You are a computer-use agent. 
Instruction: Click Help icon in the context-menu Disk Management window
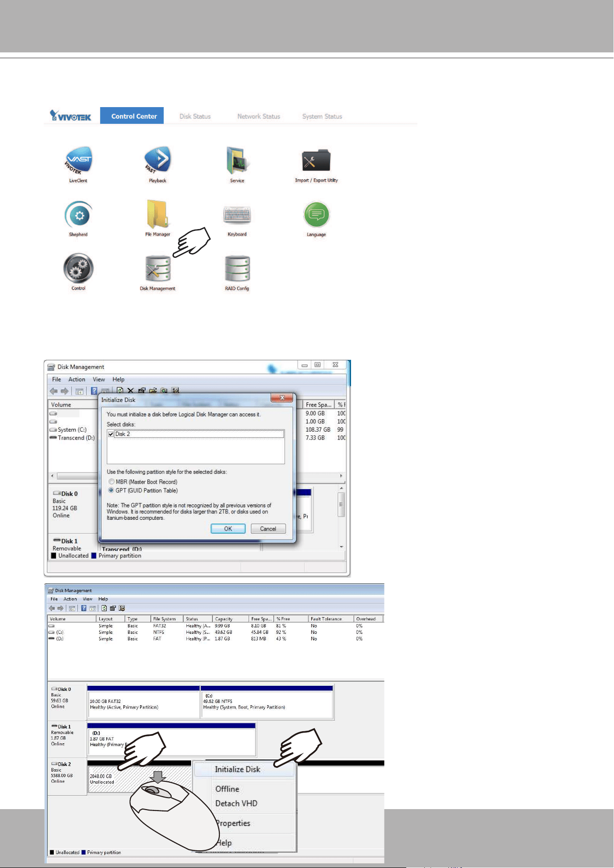[84, 608]
